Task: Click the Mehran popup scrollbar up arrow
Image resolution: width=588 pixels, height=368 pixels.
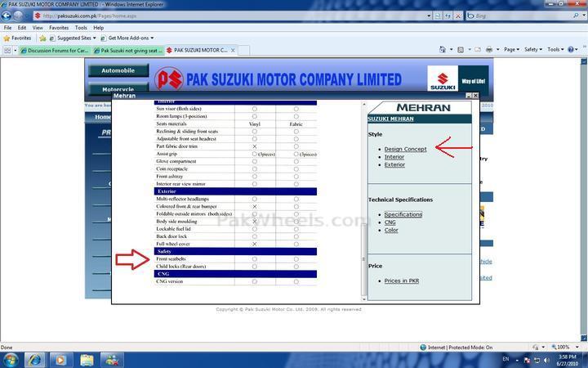Action: point(363,104)
